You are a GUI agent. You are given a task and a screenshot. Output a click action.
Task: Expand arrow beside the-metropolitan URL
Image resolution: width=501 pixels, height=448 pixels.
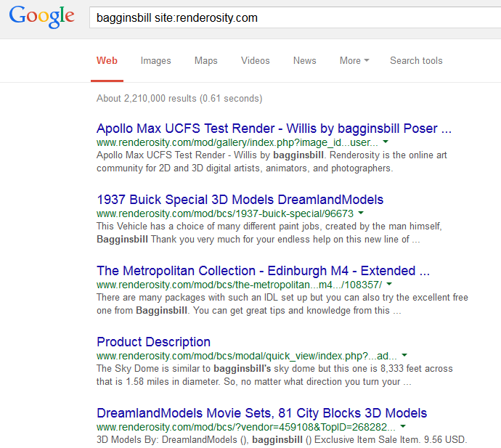[389, 284]
